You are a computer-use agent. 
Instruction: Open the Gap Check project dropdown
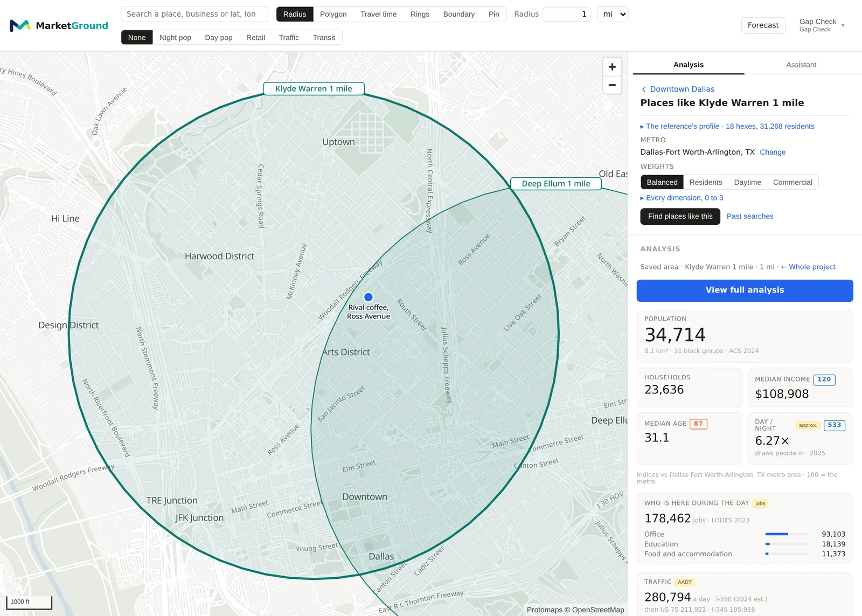point(822,25)
